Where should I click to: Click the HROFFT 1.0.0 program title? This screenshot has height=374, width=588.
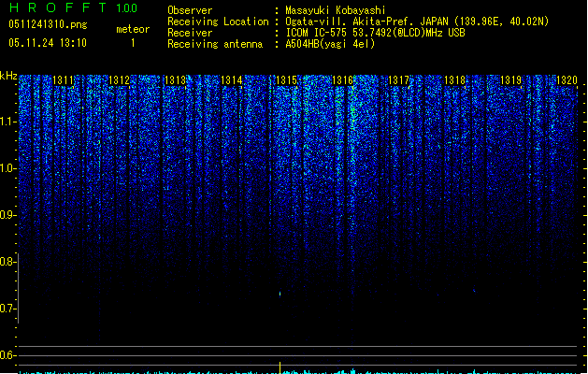(x=74, y=7)
